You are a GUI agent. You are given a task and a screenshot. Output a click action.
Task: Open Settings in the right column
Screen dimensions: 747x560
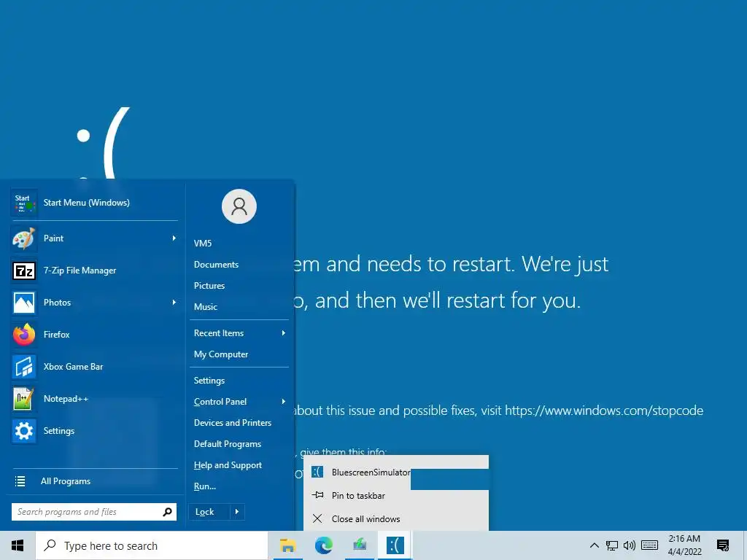[209, 381]
